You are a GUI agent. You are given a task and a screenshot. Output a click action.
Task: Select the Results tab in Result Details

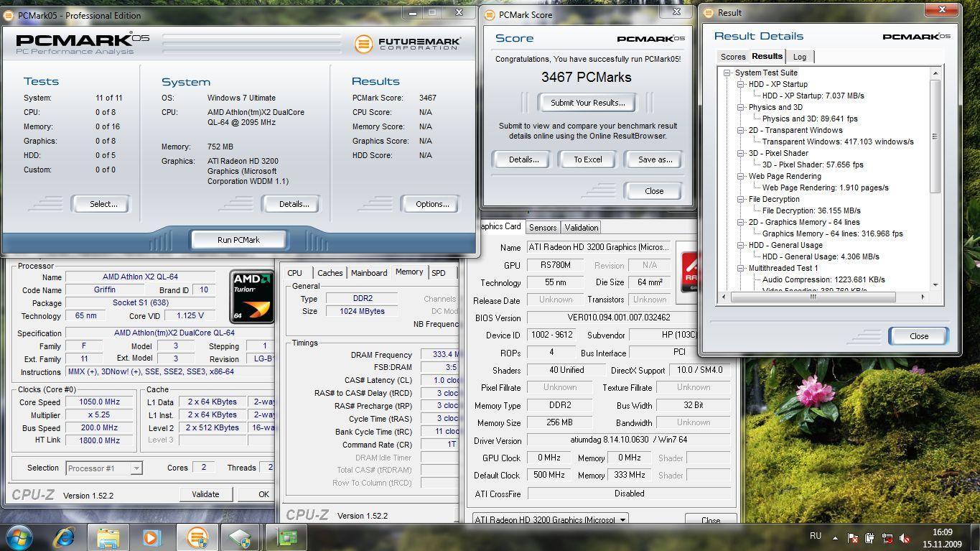tap(767, 56)
